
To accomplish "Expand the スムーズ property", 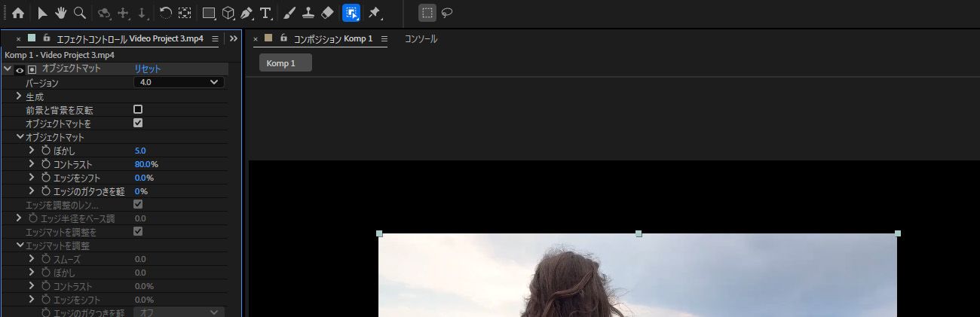I will pyautogui.click(x=32, y=259).
